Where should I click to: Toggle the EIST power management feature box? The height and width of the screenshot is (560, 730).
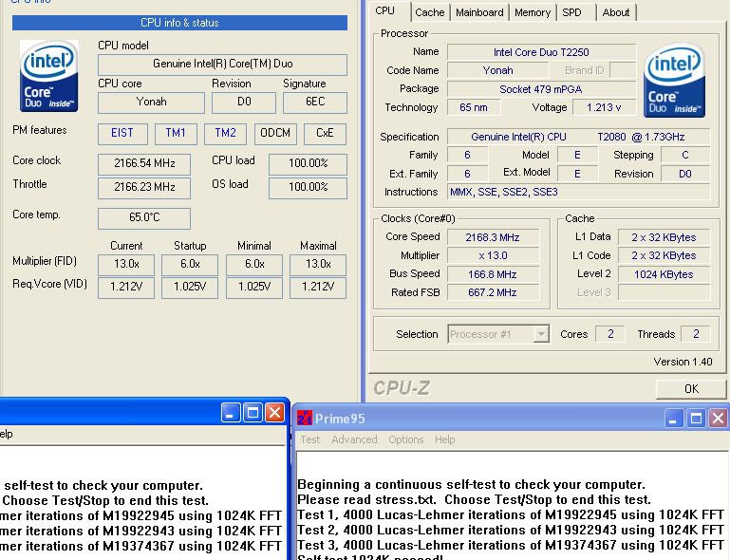(122, 134)
